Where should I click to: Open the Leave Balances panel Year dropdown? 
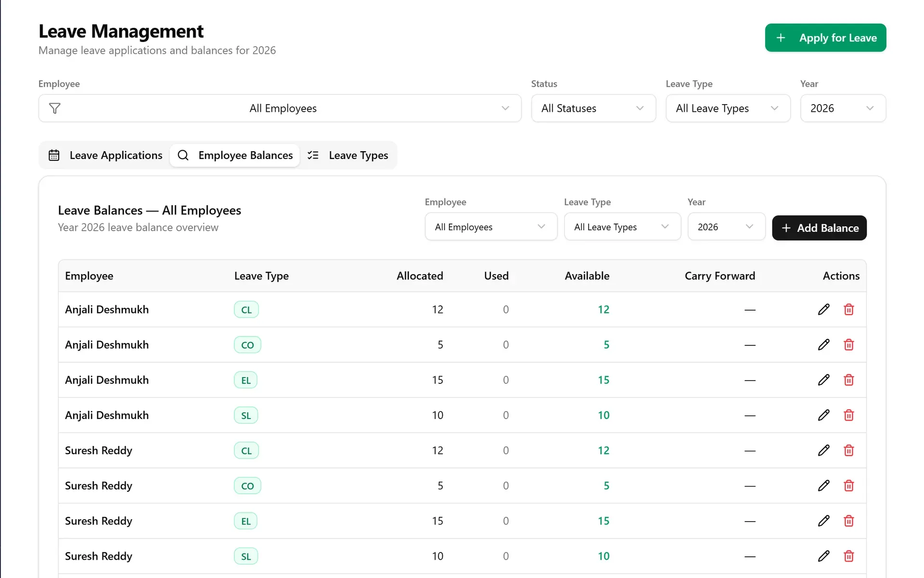pos(726,226)
